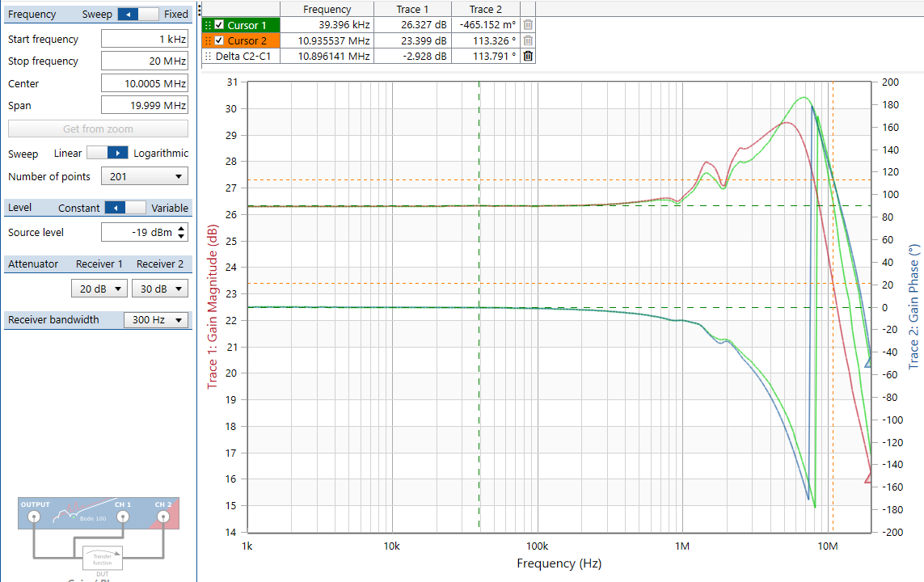Select the orange Cursor 2 vertical line
The width and height of the screenshot is (924, 582).
[832, 306]
